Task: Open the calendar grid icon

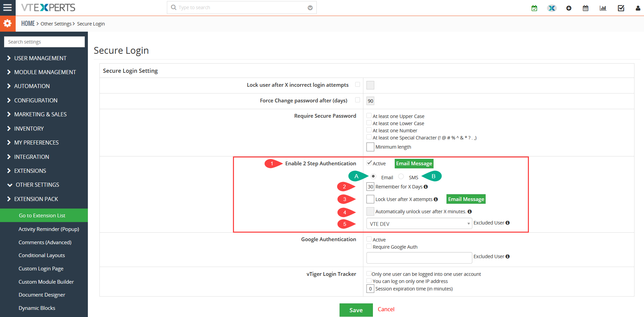Action: coord(585,8)
